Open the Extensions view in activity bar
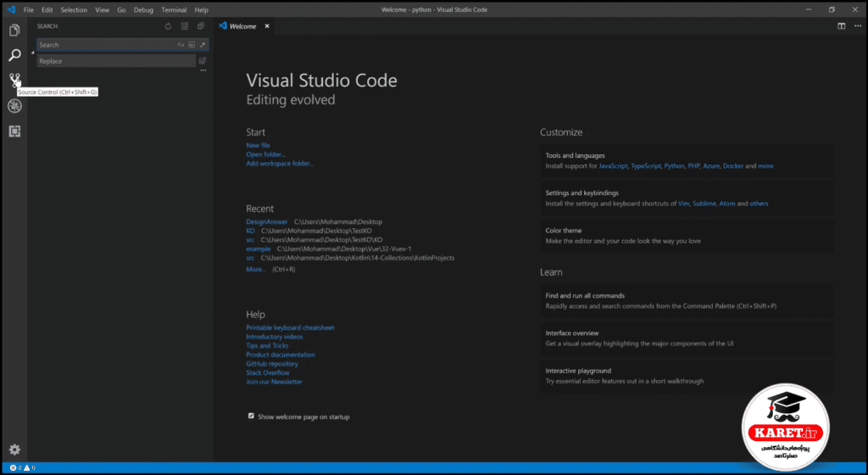The width and height of the screenshot is (868, 475). tap(14, 131)
